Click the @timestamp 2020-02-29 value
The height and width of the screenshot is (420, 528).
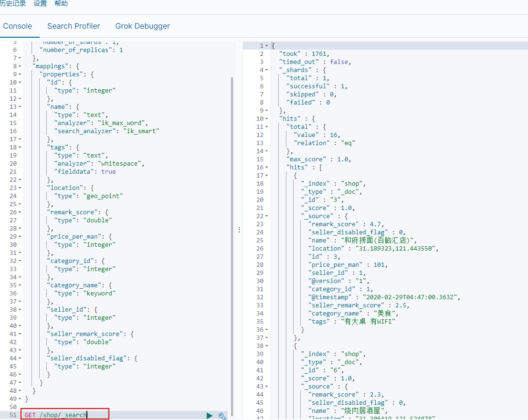pyautogui.click(x=410, y=297)
